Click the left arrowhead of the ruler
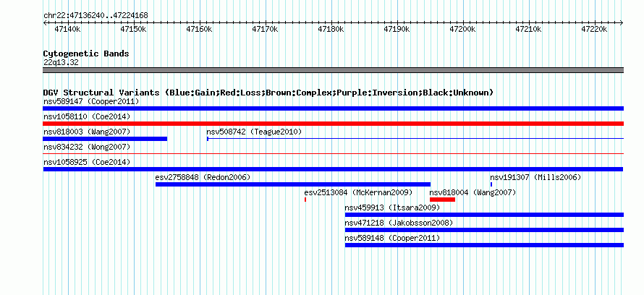 coord(45,23)
